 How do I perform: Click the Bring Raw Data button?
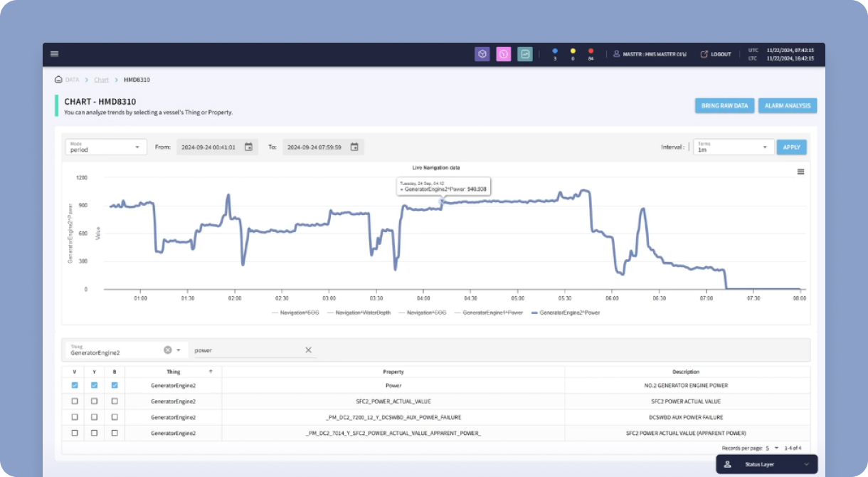(x=724, y=105)
